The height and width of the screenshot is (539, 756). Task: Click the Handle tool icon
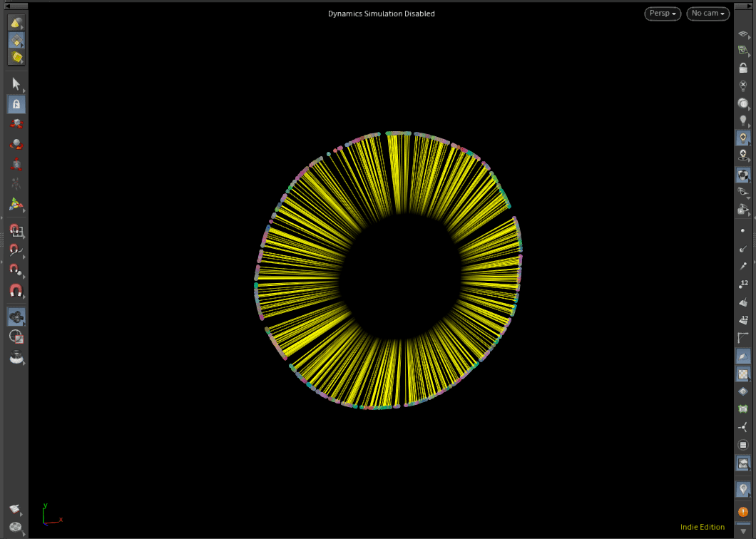[16, 205]
